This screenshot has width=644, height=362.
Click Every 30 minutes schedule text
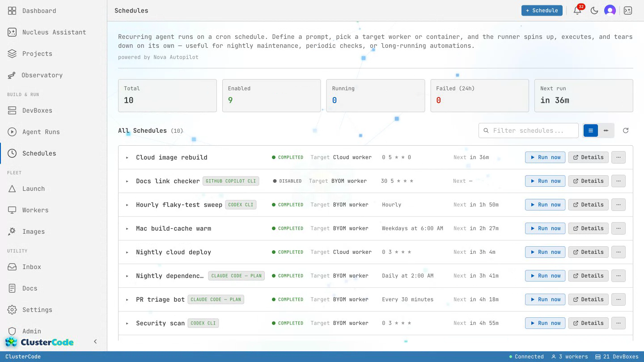pyautogui.click(x=407, y=299)
